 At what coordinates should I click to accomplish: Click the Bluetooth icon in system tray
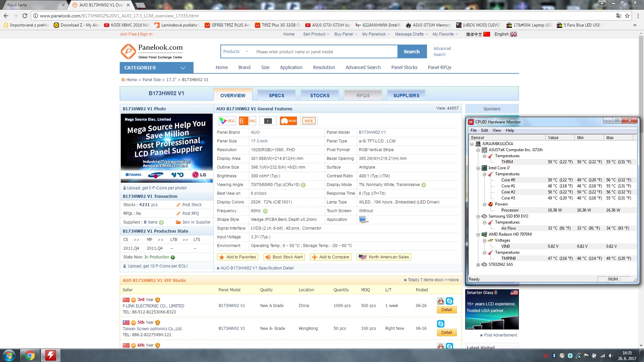tap(554, 356)
